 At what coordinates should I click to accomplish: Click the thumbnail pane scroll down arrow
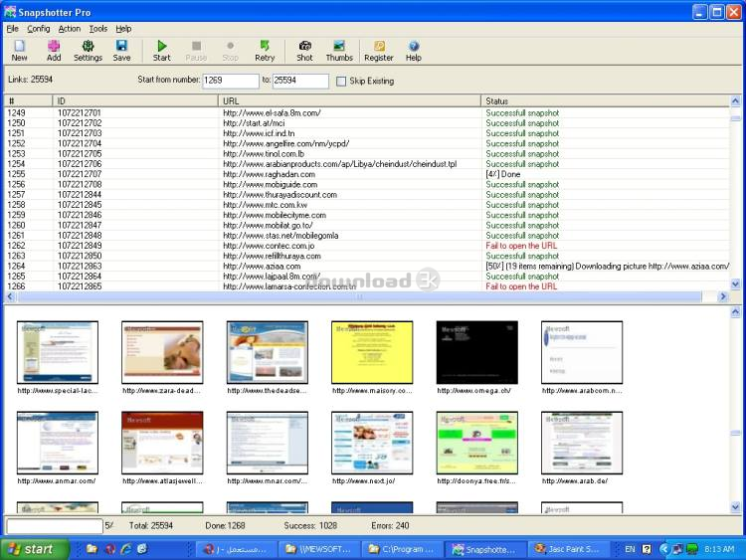point(735,507)
